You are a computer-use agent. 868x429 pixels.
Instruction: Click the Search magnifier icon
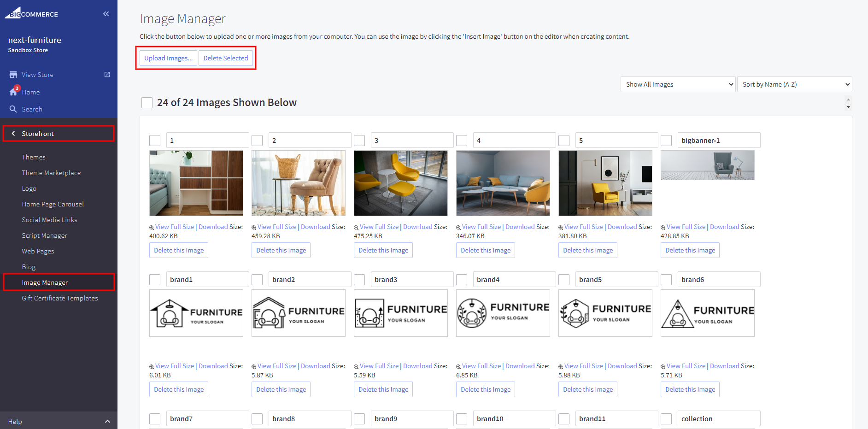13,109
